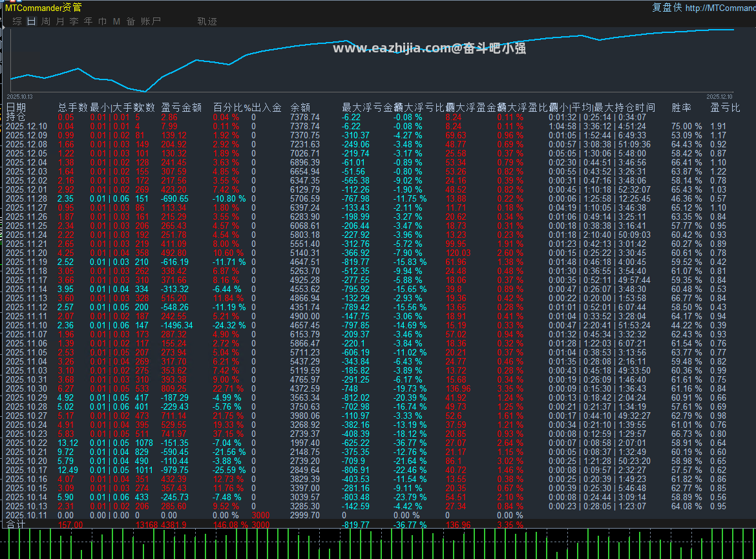Click the 2999.70 starting balance
Viewport: 756px width, 559px height.
(305, 515)
